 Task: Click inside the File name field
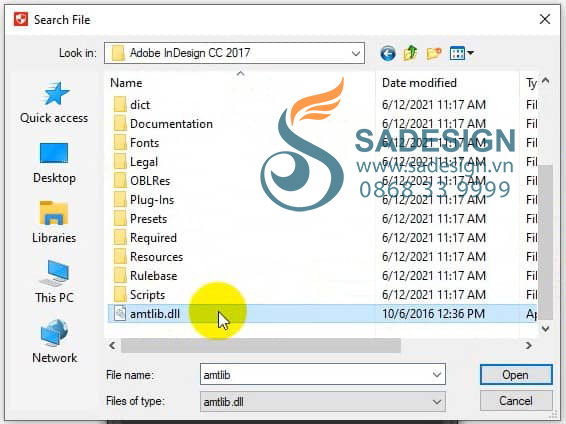pyautogui.click(x=316, y=375)
